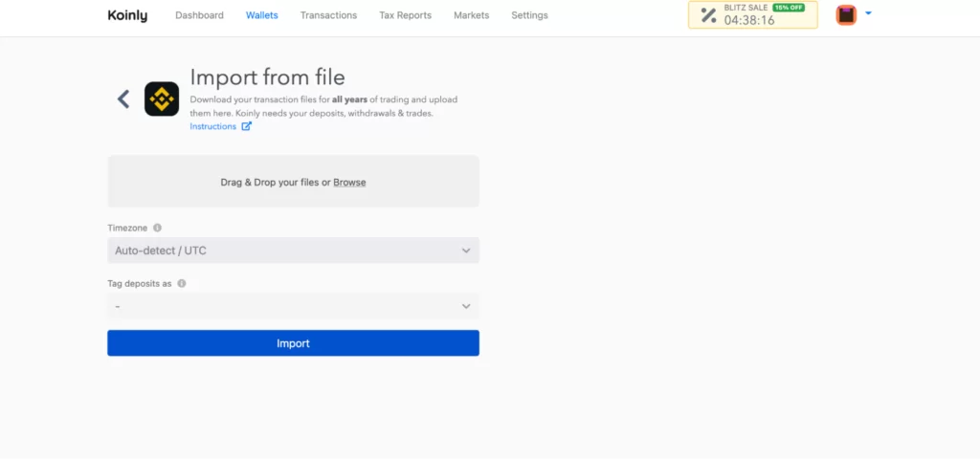Expand the account menu caret arrow
The image size is (980, 459).
(x=868, y=12)
